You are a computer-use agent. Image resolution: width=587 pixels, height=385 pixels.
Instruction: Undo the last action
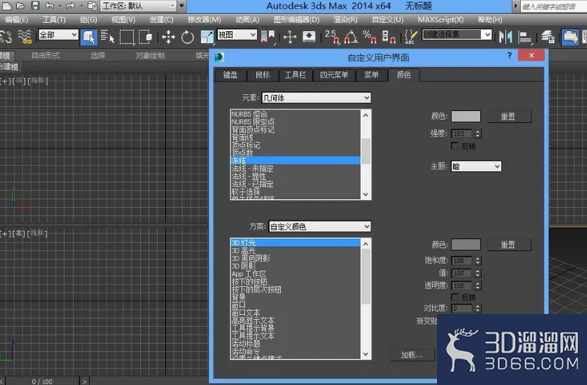click(x=49, y=6)
